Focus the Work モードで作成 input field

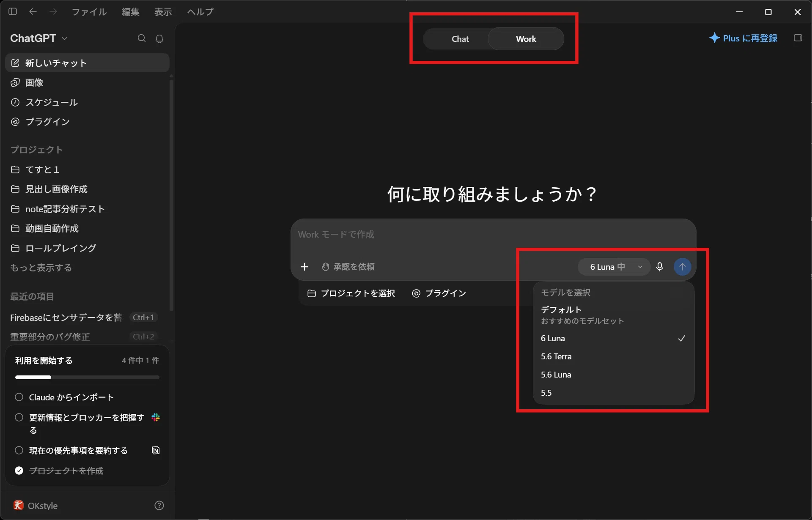493,235
